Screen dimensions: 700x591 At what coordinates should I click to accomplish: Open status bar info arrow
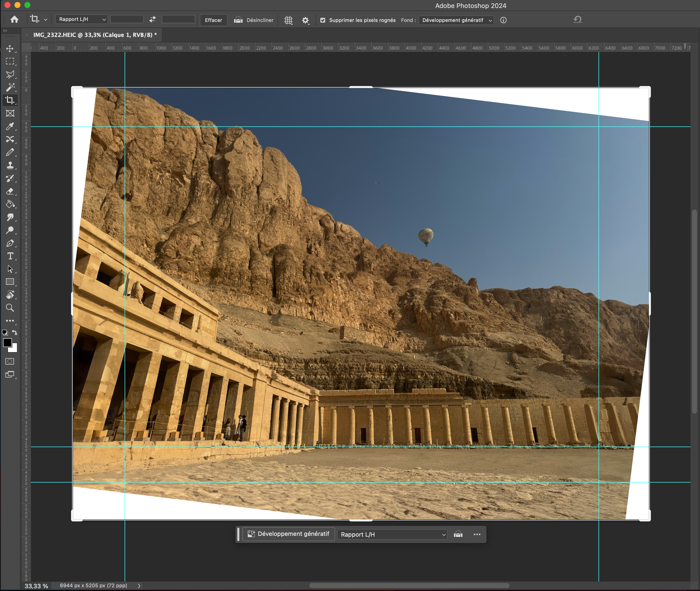(139, 586)
